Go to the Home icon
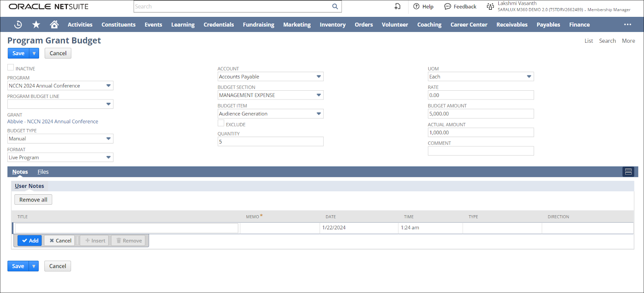 (x=54, y=25)
